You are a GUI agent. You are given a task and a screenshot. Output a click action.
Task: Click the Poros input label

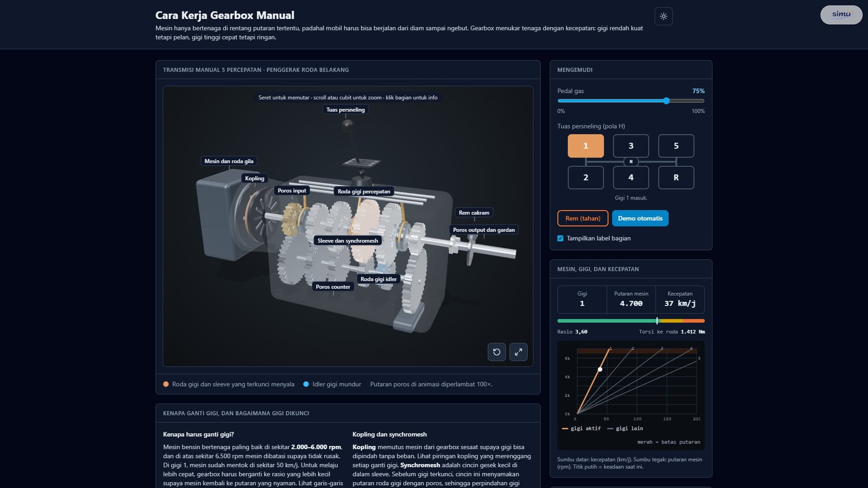[x=292, y=191]
